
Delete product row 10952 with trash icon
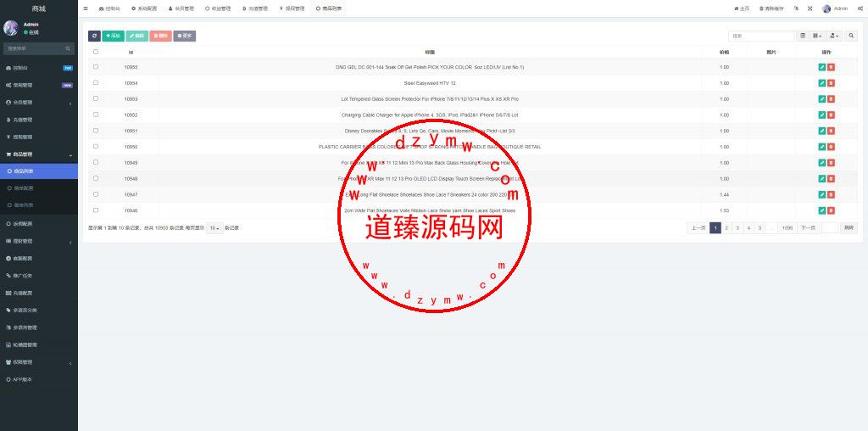[x=831, y=115]
